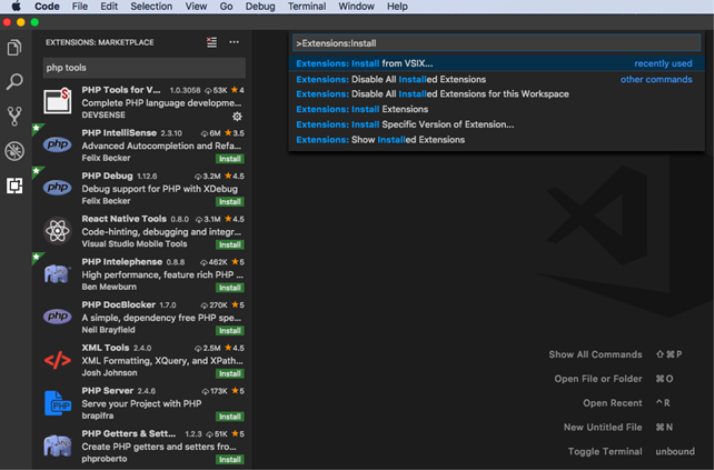The image size is (714, 470).
Task: Clear extensions search results icon
Action: pyautogui.click(x=212, y=42)
